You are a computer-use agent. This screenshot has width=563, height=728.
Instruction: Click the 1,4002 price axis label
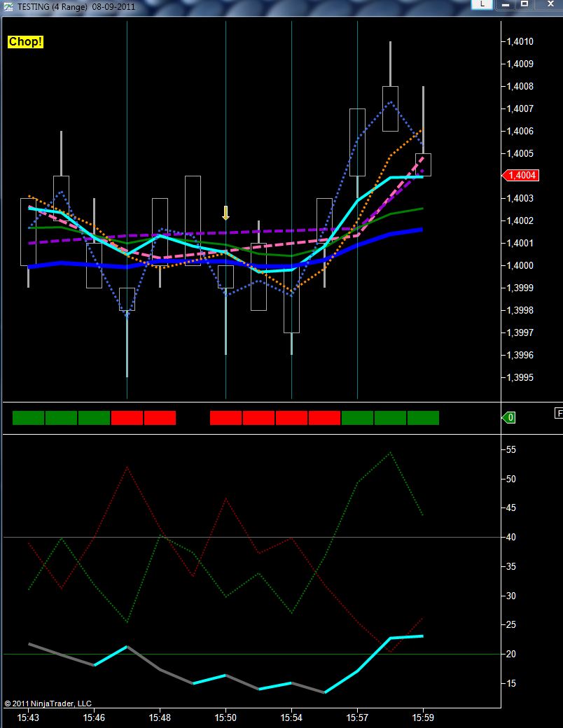coord(520,221)
